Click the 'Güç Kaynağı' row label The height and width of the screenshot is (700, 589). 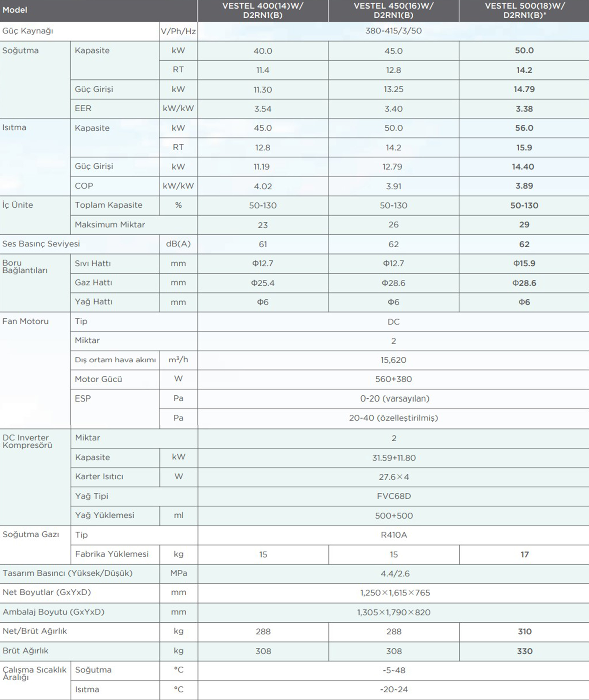[28, 31]
